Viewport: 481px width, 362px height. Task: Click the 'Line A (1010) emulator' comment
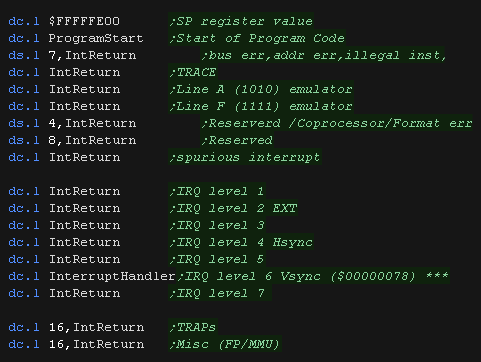261,89
